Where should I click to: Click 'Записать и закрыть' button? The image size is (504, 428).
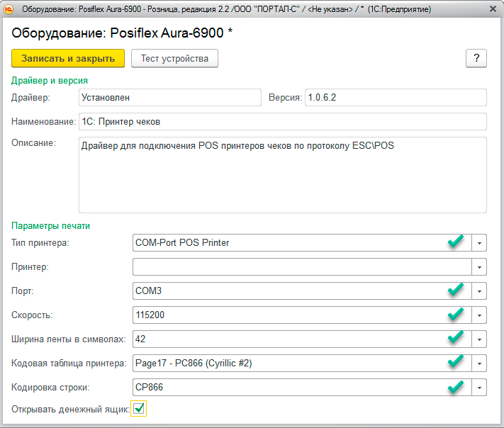point(68,58)
